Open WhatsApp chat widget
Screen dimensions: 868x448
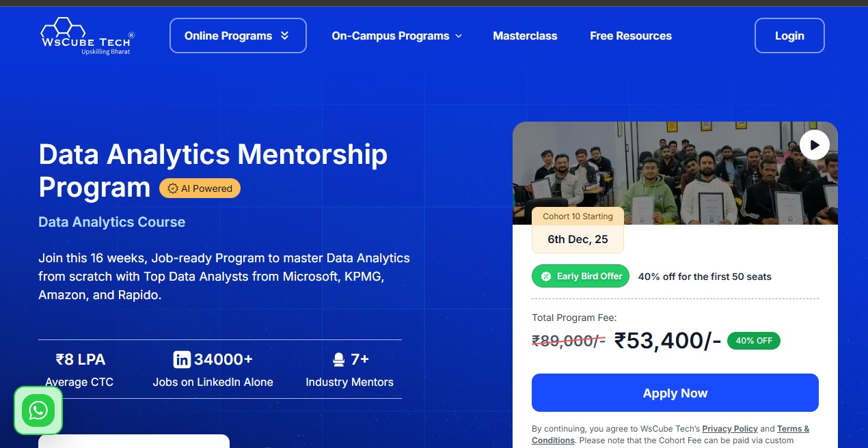38,410
